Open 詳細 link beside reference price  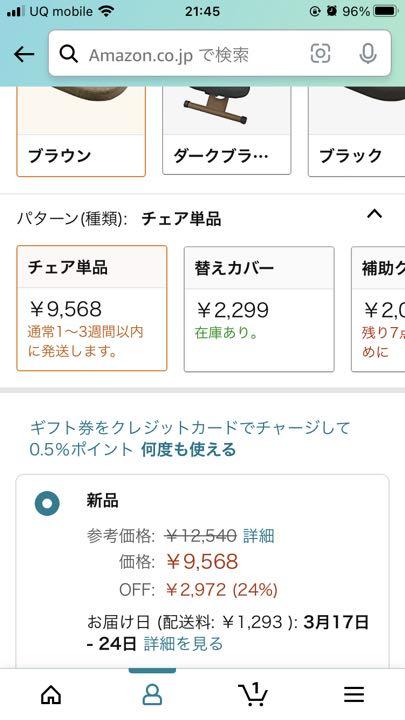[x=259, y=535]
